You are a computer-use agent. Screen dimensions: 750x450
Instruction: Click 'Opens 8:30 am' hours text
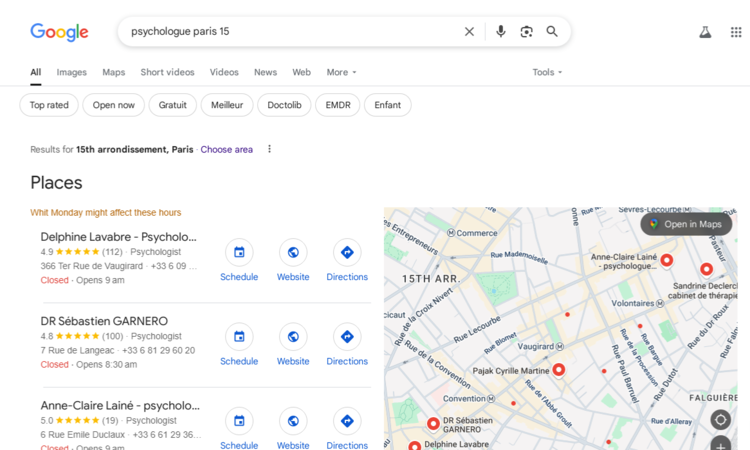point(107,364)
